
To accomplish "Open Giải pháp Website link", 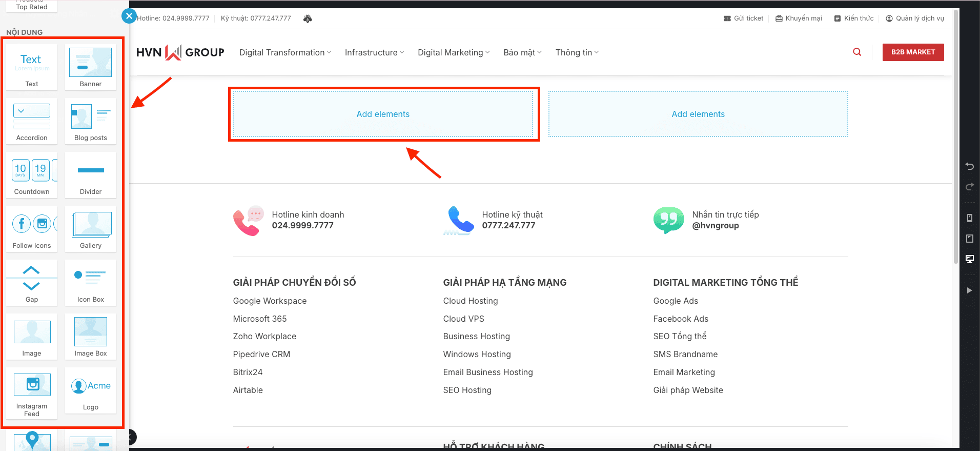I will (688, 390).
